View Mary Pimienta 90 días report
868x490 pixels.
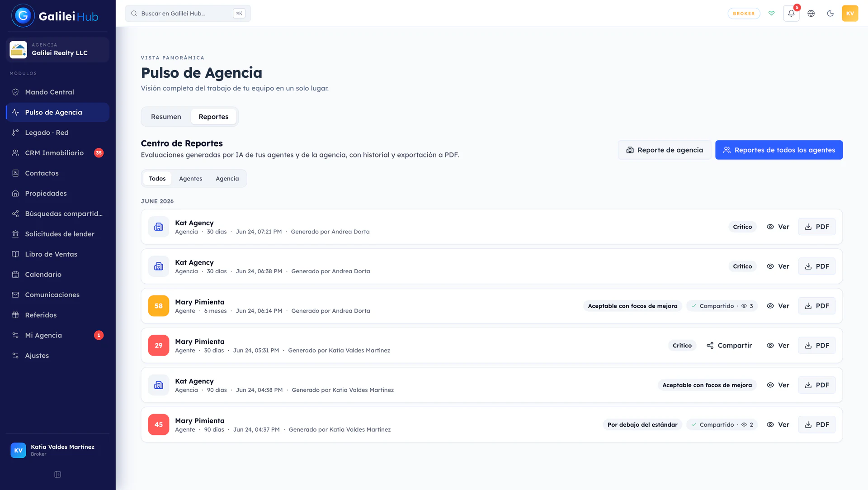[778, 425]
